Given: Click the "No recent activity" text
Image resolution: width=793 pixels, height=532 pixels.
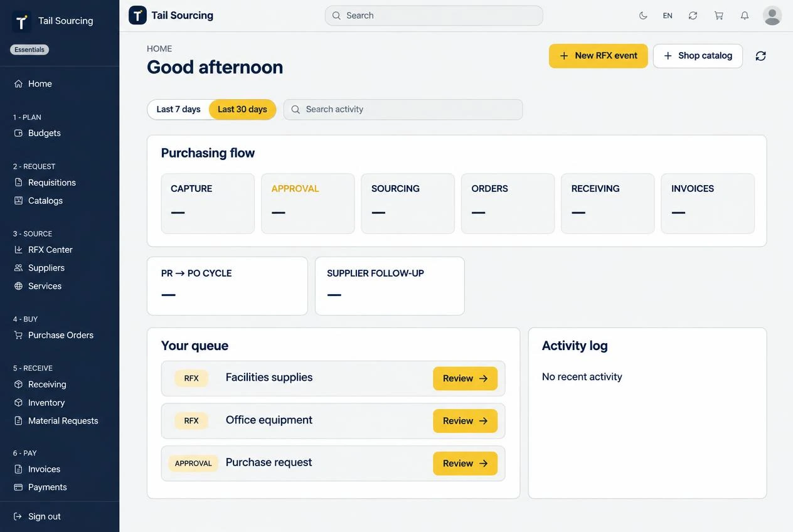Looking at the screenshot, I should 582,377.
